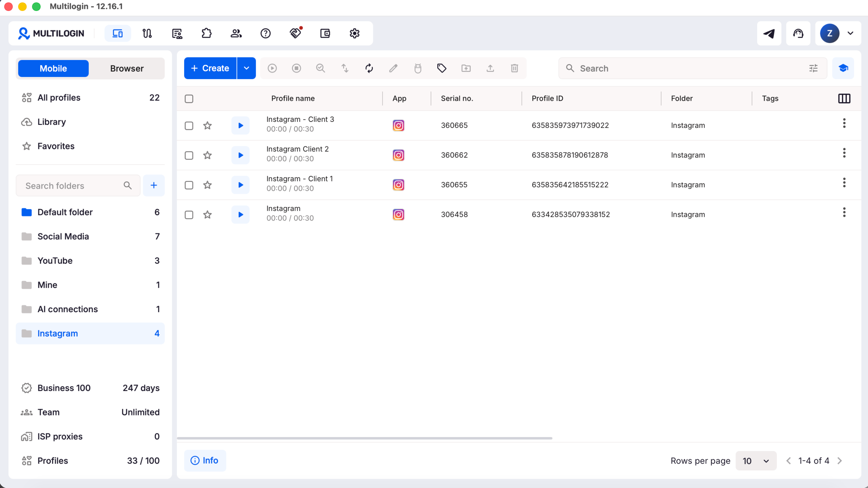The width and height of the screenshot is (868, 488).
Task: Favorite the Instagram - Client 3 profile star
Action: [208, 126]
